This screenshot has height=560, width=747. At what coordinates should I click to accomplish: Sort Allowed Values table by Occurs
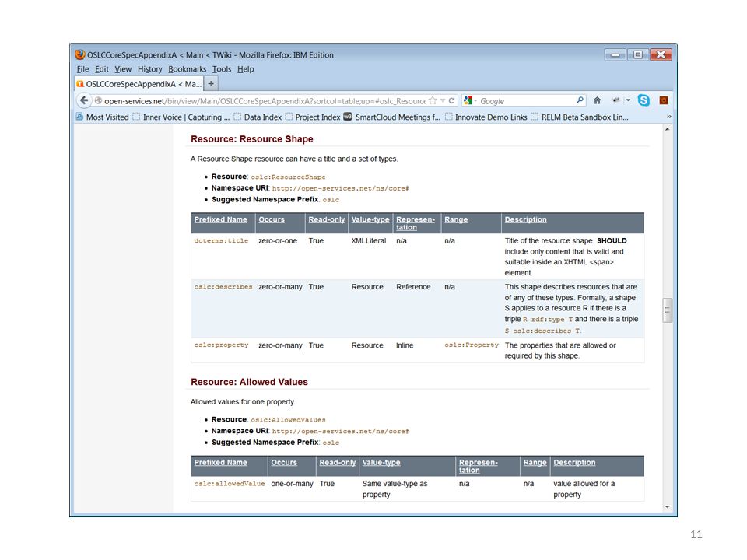tap(284, 462)
